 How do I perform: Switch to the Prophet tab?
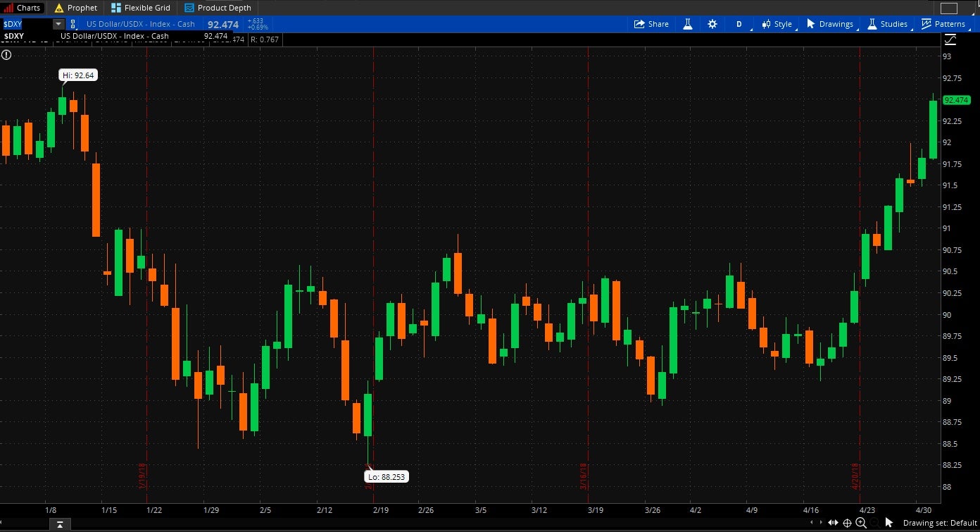[75, 8]
